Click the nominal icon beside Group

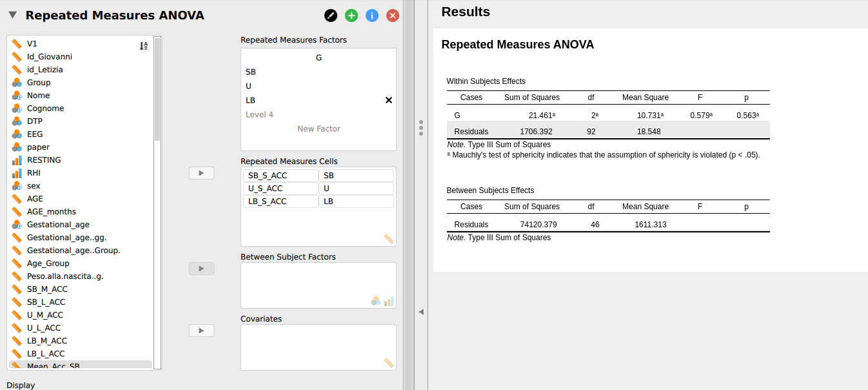coord(16,82)
